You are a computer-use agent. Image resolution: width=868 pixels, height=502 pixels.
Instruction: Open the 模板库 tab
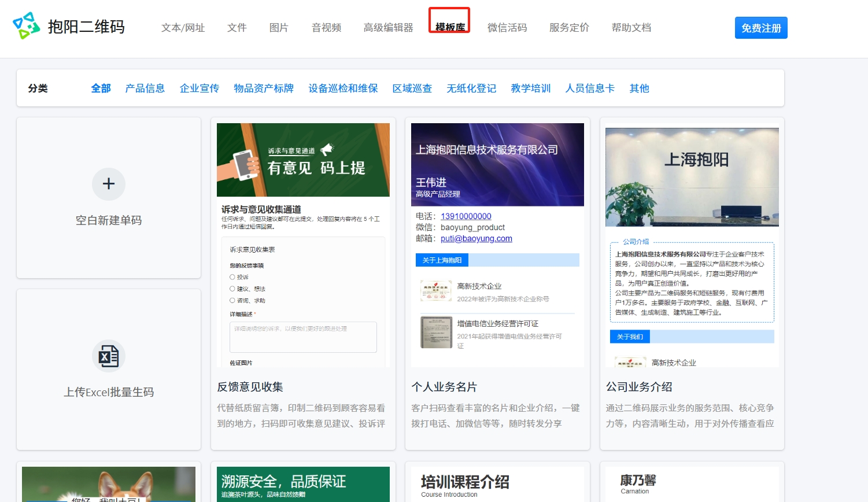click(450, 27)
